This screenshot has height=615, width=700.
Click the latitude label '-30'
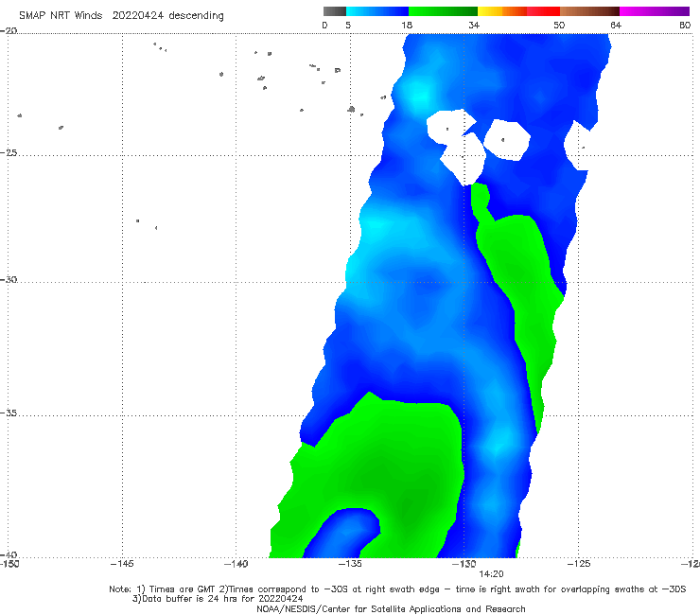9,279
